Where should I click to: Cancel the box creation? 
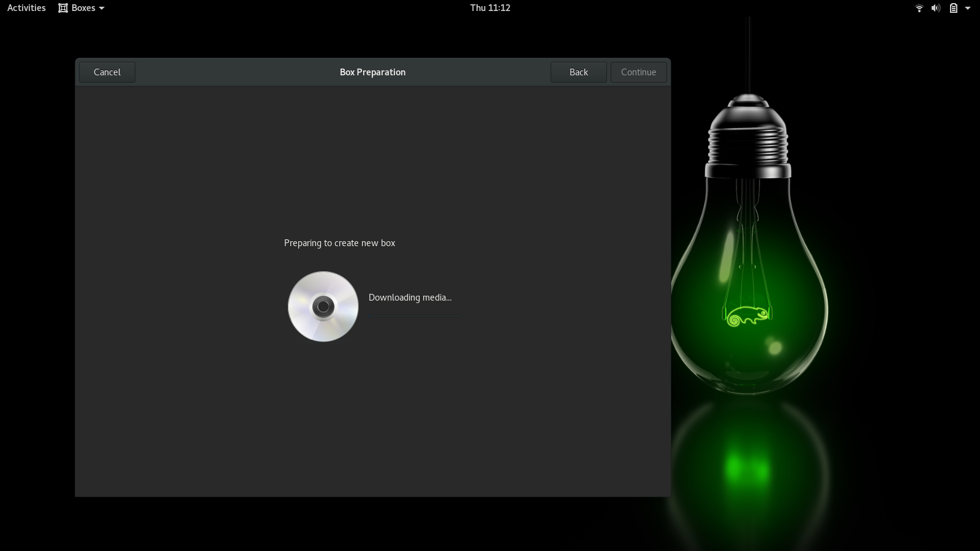pyautogui.click(x=107, y=72)
